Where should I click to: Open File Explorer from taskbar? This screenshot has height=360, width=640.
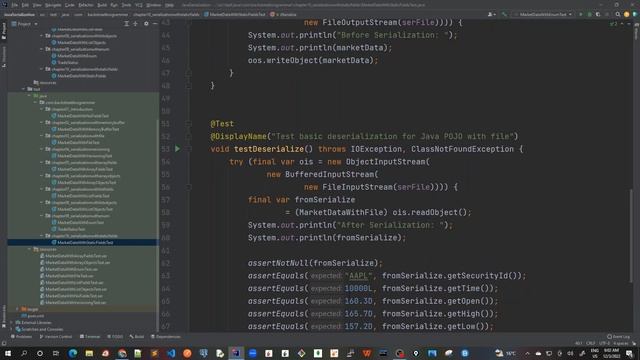click(89, 353)
